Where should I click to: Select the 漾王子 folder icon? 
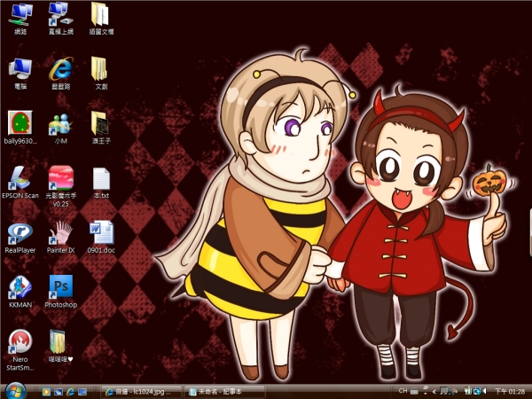click(x=101, y=128)
